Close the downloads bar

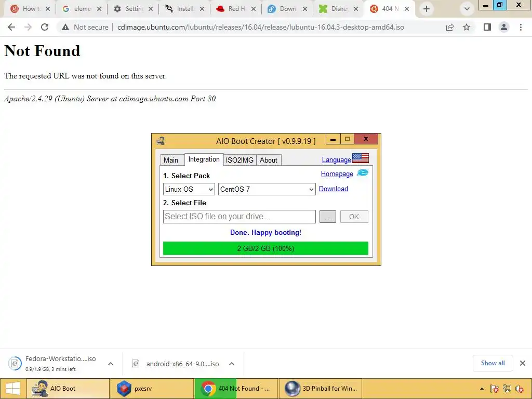click(523, 363)
